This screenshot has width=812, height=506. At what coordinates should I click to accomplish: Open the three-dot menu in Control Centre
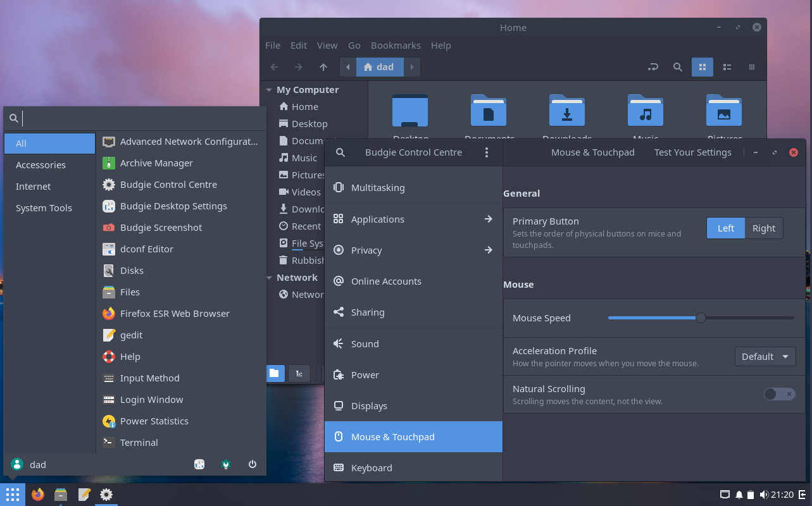[x=487, y=152]
